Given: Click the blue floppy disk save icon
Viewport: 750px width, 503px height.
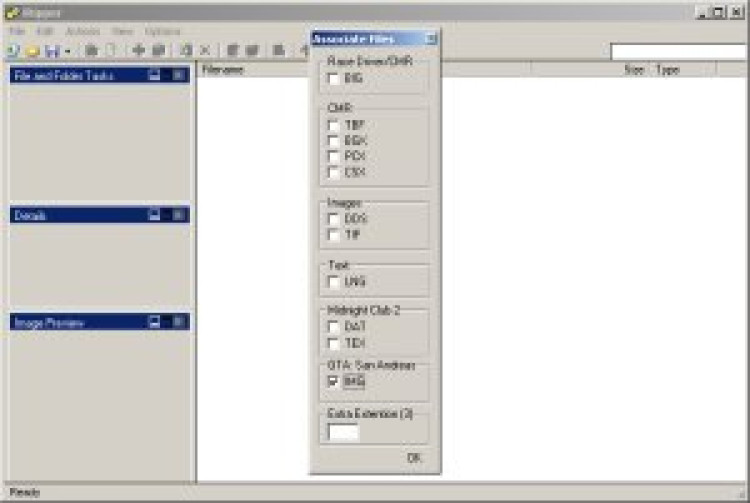Looking at the screenshot, I should coord(50,50).
